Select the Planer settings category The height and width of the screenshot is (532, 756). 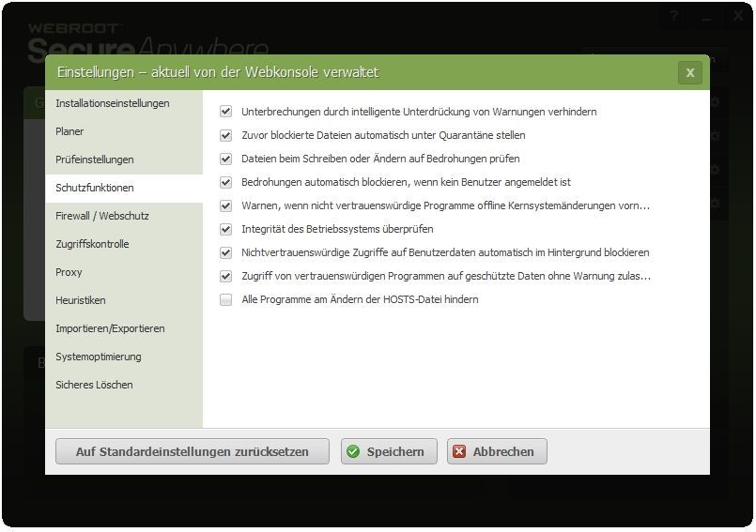point(70,131)
